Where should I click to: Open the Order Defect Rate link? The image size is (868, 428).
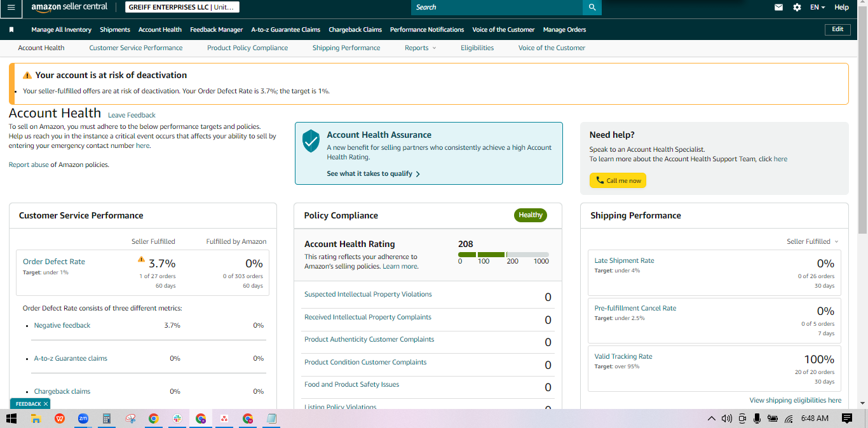tap(54, 262)
